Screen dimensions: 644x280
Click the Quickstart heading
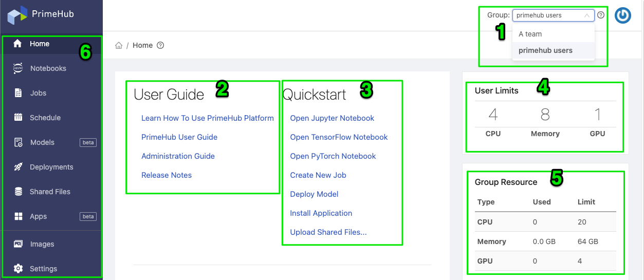[x=314, y=95]
